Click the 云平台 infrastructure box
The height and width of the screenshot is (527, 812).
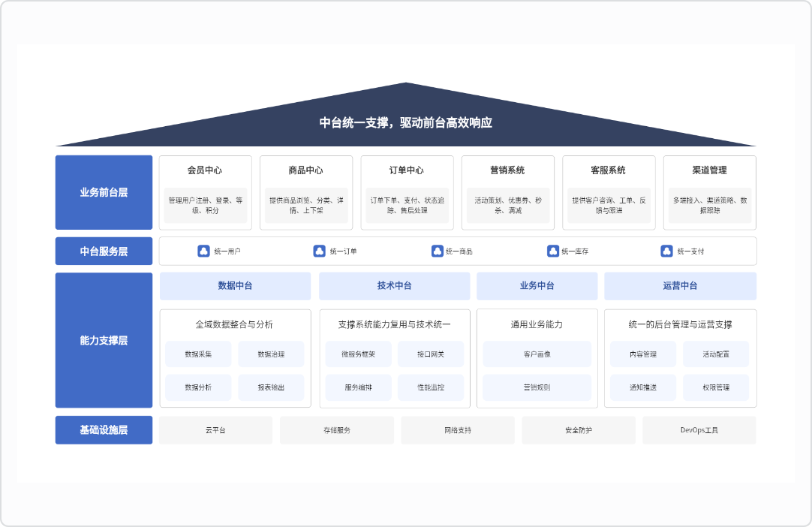point(216,430)
